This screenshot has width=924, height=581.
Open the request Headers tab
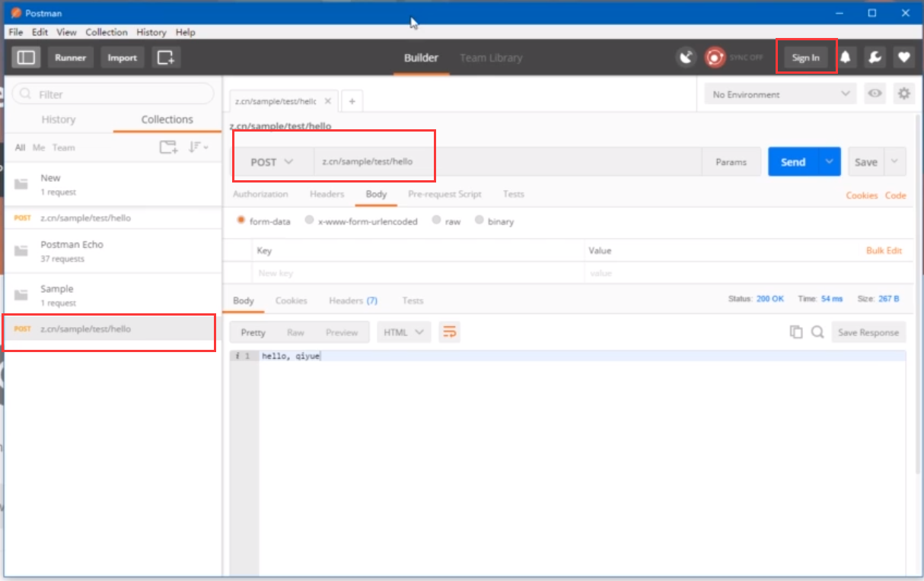(327, 194)
